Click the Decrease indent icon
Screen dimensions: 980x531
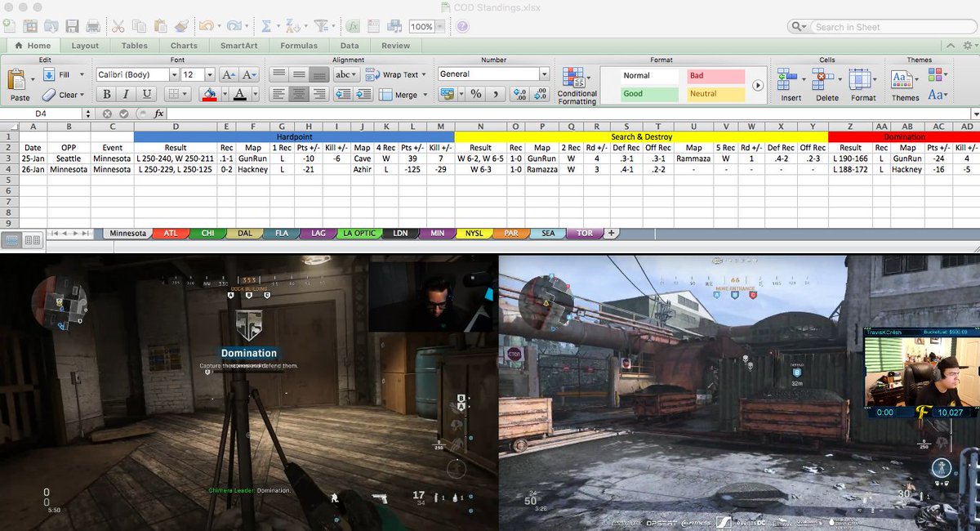click(x=343, y=95)
